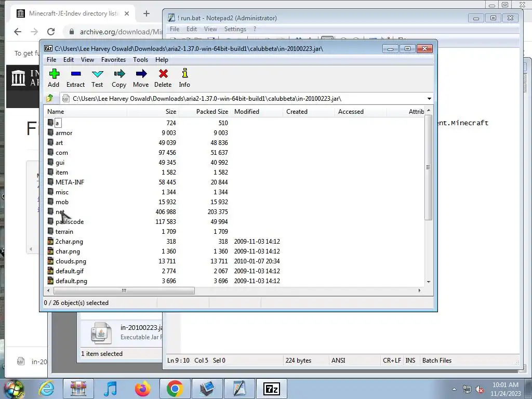Select the 2char.png file
532x399 pixels.
(x=69, y=242)
